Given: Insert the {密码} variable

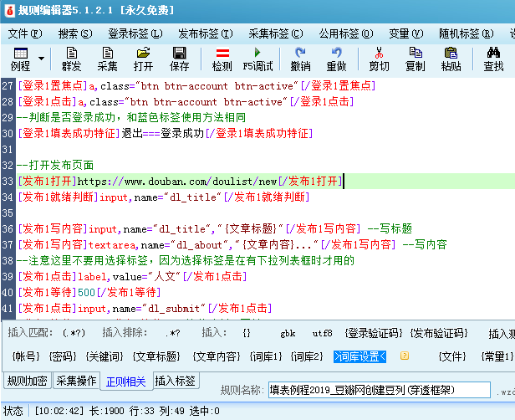Looking at the screenshot, I should (x=63, y=356).
